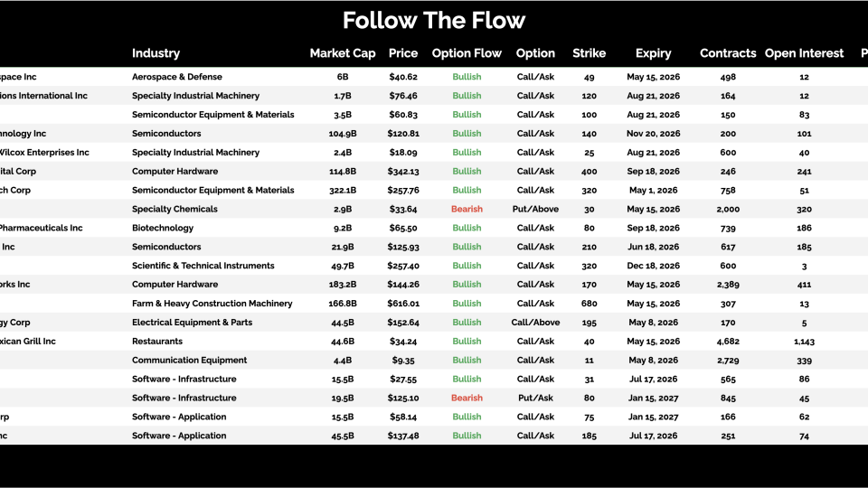Click the Strike column header
This screenshot has height=488, width=868.
coord(590,53)
